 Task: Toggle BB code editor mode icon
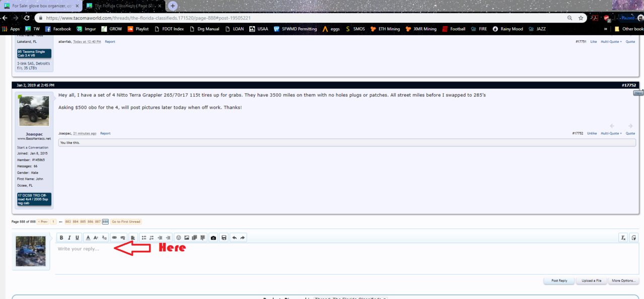633,238
